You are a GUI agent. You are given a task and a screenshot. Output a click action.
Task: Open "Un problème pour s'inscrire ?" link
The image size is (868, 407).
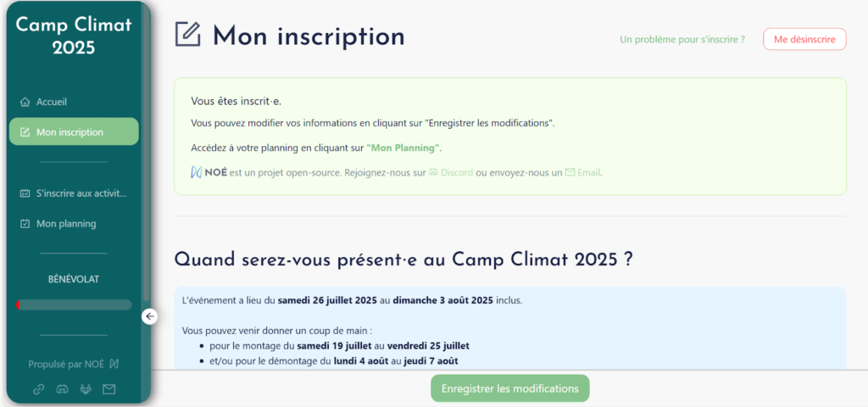[682, 40]
